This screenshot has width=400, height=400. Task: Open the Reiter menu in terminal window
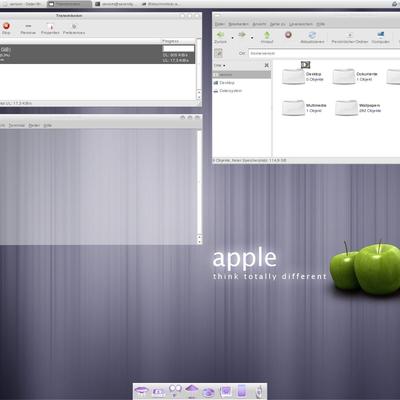pyautogui.click(x=34, y=125)
